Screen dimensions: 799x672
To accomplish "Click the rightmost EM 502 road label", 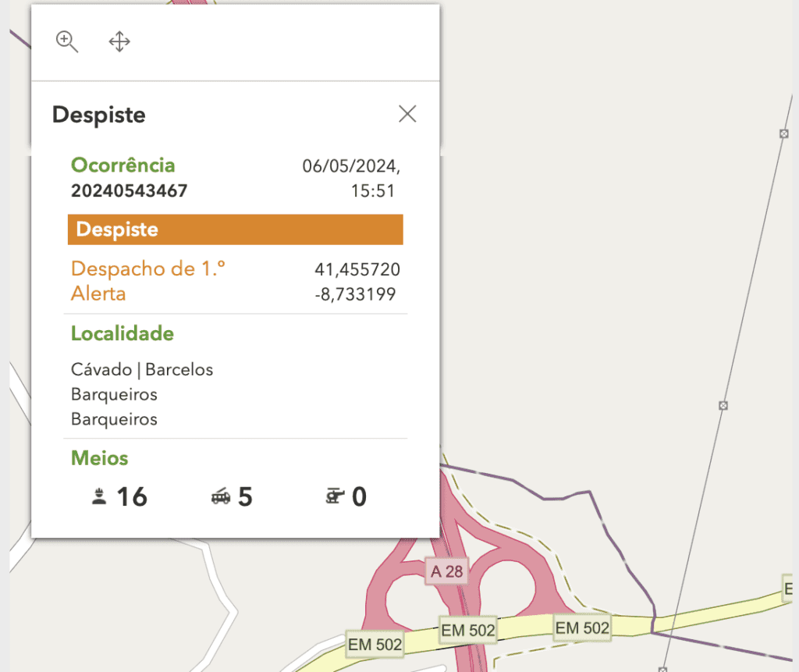I will tap(581, 627).
